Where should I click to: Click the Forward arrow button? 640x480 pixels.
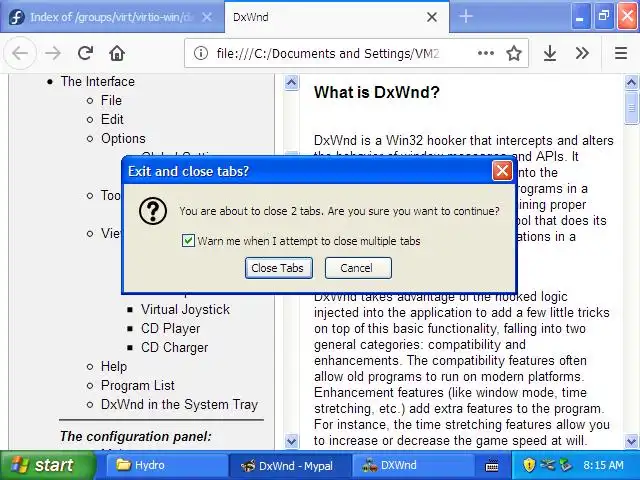point(53,53)
